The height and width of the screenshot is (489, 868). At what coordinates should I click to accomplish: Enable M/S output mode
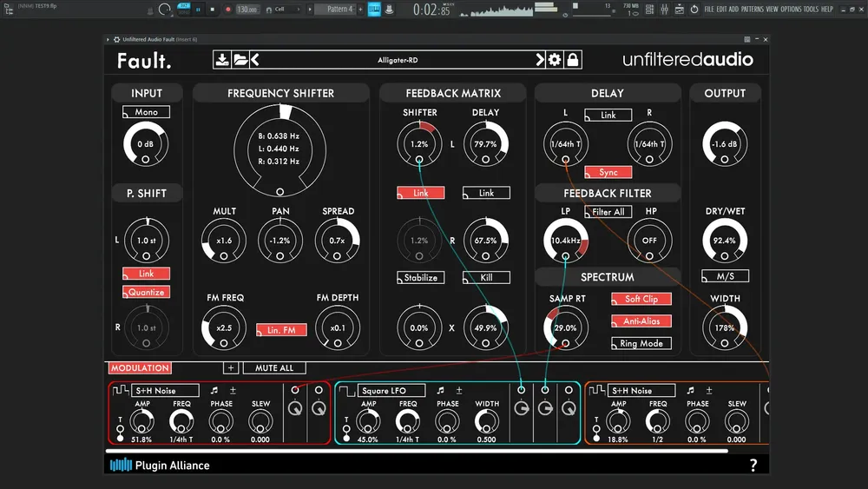pyautogui.click(x=725, y=276)
